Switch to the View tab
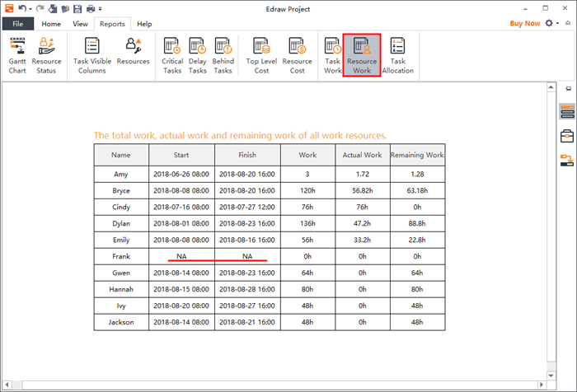Image resolution: width=577 pixels, height=392 pixels. 80,24
